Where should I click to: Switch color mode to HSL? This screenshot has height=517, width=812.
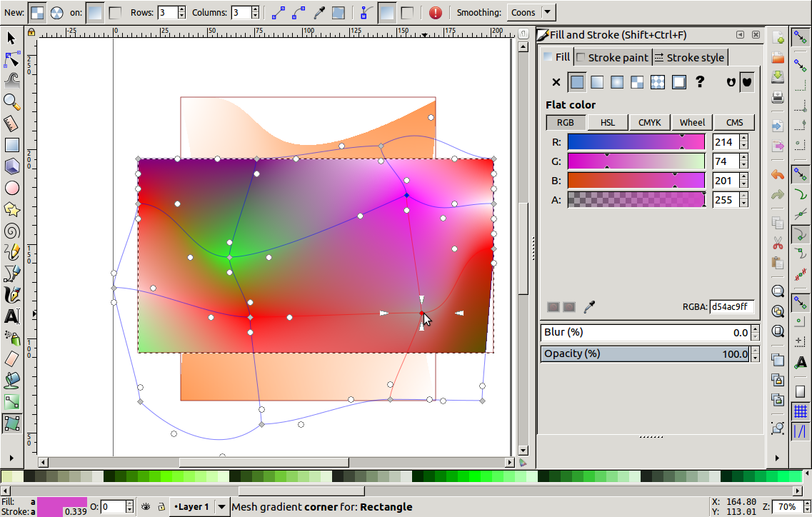pyautogui.click(x=607, y=123)
